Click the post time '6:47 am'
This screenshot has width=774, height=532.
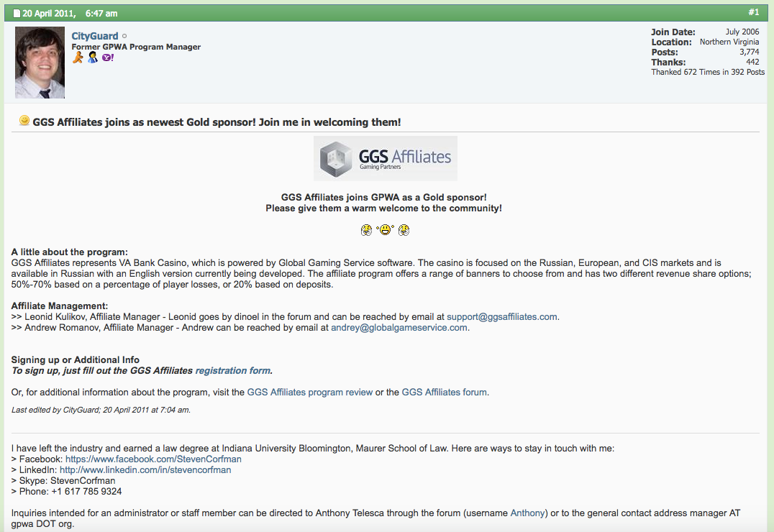(x=101, y=14)
